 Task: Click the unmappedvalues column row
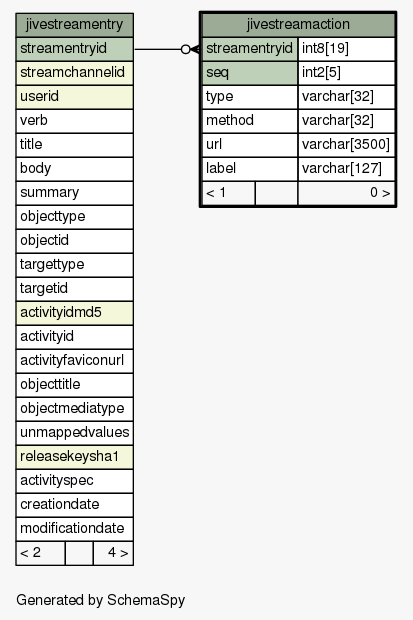tap(74, 433)
